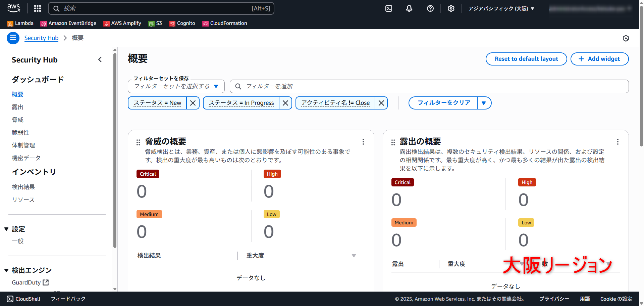The image size is (644, 306).
Task: Expand the フィルターをクリア dropdown arrow
Action: (x=484, y=103)
